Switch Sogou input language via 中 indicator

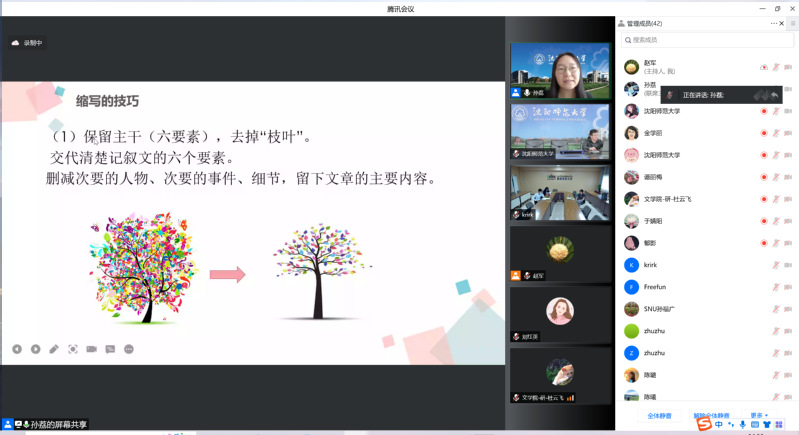[x=718, y=424]
